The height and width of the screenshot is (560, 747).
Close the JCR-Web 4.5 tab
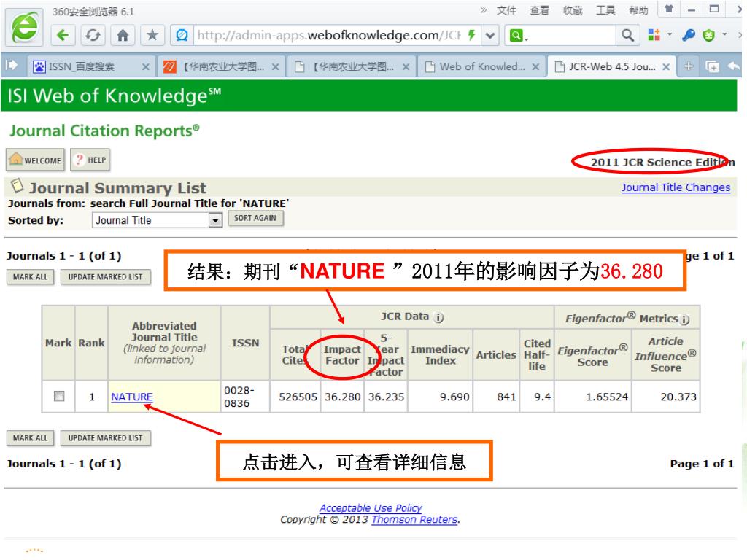point(666,67)
